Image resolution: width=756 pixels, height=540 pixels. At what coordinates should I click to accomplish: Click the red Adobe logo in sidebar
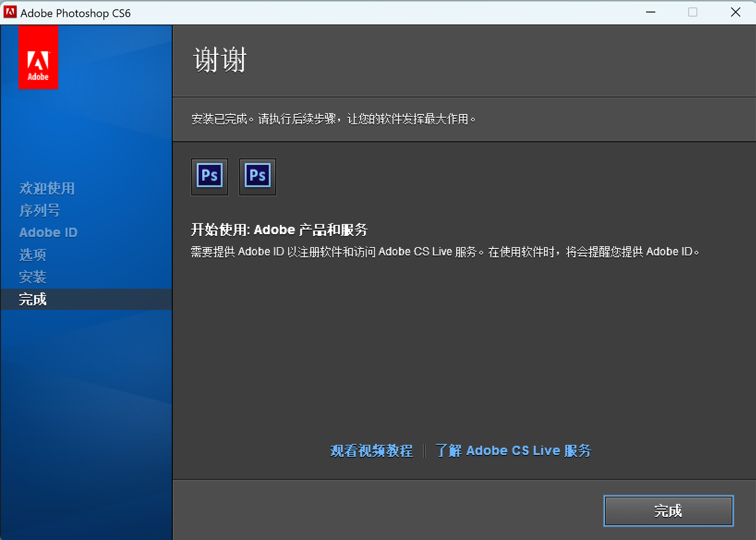click(38, 58)
